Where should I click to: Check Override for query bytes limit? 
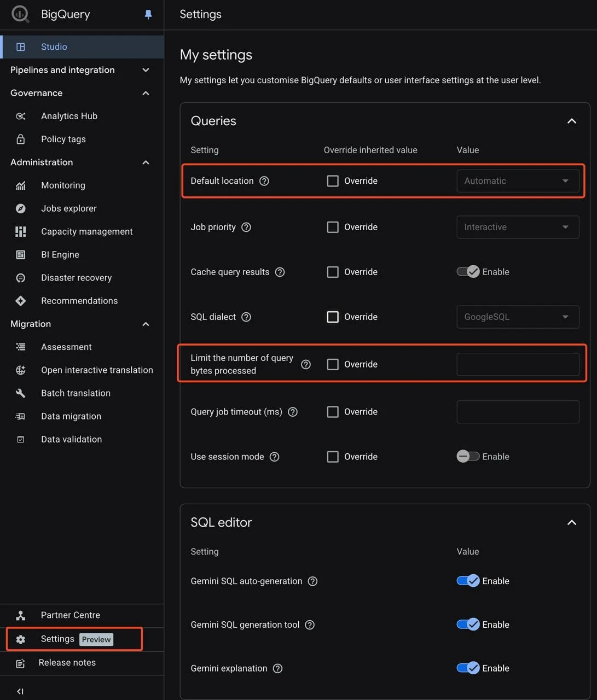pos(333,364)
